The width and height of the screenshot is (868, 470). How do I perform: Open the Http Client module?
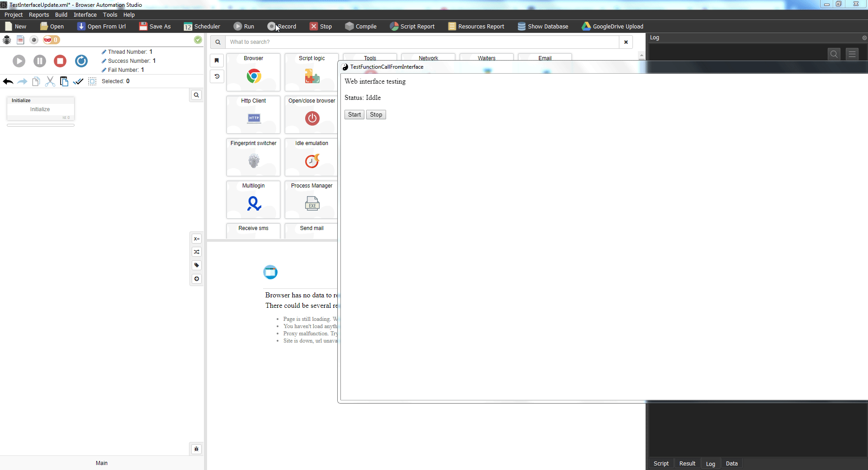[x=254, y=118]
